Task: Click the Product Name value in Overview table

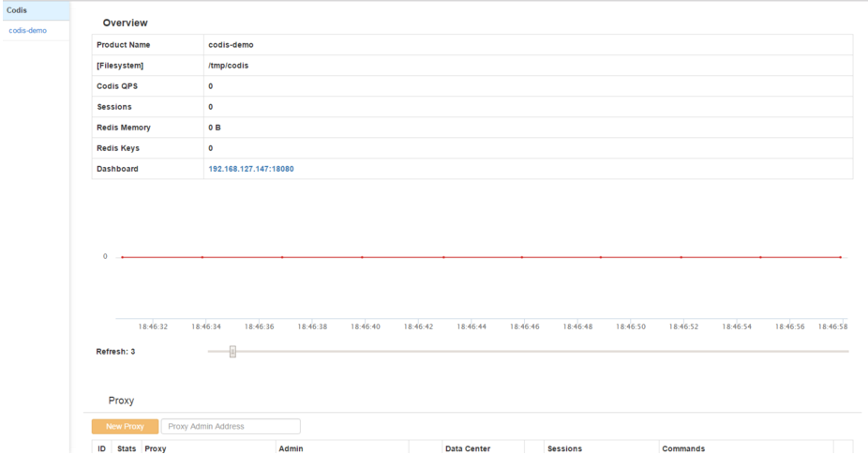Action: (231, 45)
